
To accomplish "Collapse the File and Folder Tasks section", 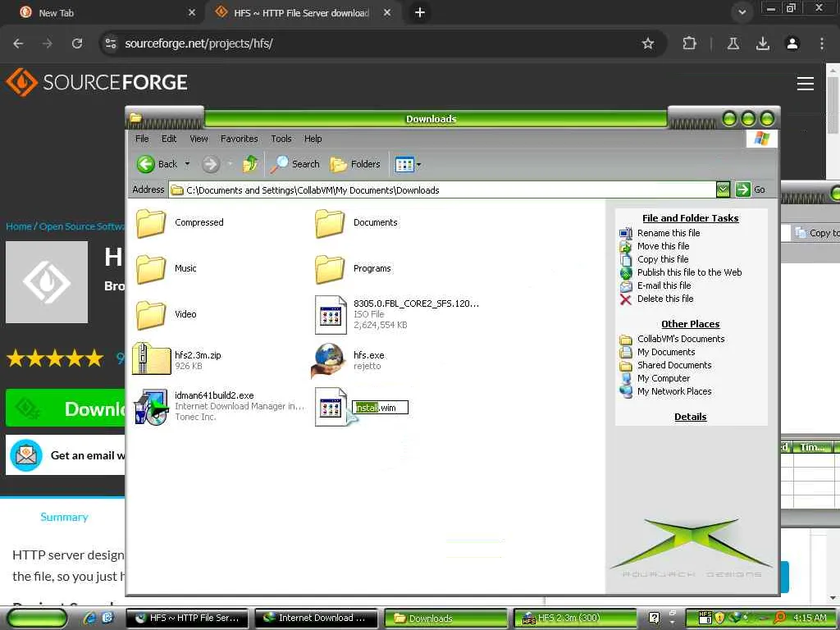I will click(x=690, y=218).
